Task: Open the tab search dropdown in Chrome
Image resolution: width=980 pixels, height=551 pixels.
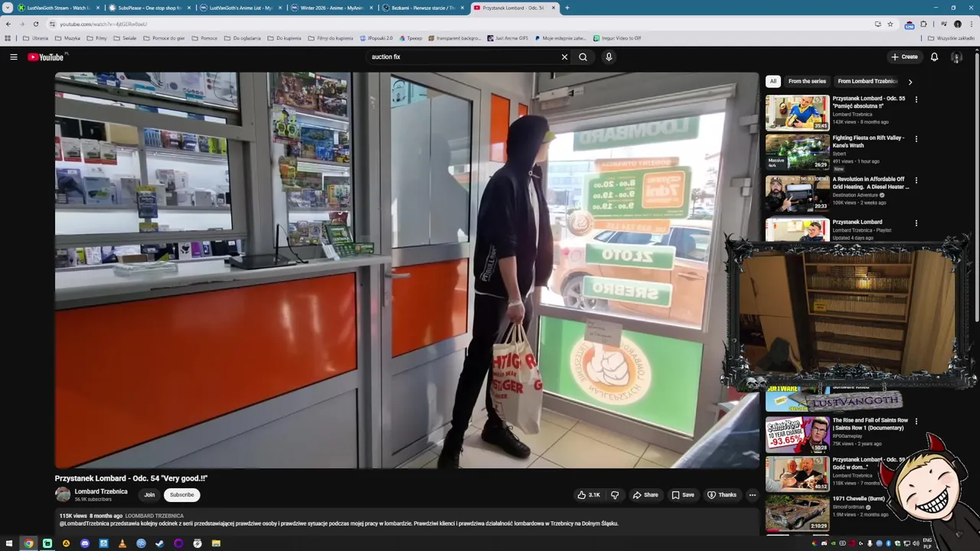Action: 8,8
